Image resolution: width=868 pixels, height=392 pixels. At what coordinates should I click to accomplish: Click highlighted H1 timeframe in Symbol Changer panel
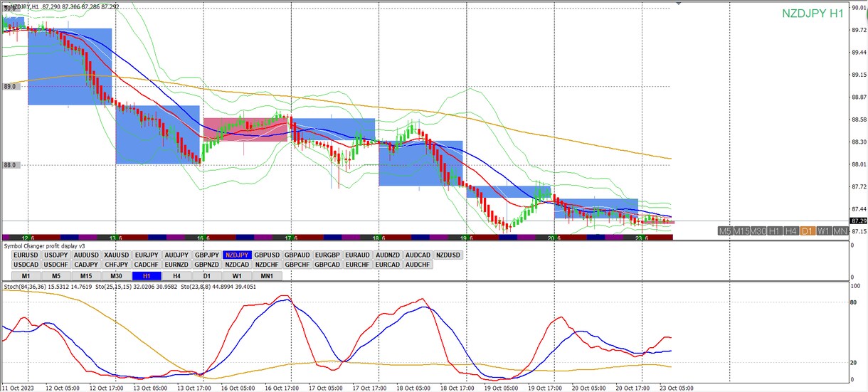click(147, 276)
